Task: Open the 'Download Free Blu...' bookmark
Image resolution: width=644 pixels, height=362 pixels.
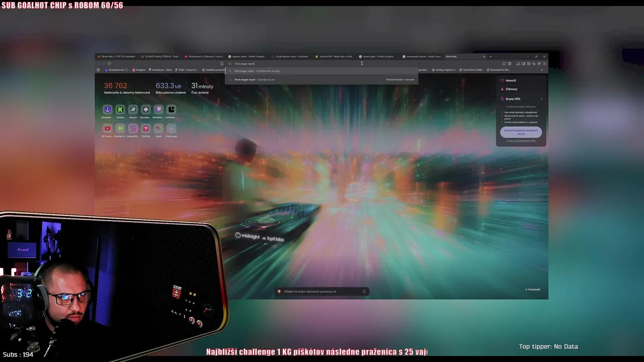Action: click(x=499, y=70)
